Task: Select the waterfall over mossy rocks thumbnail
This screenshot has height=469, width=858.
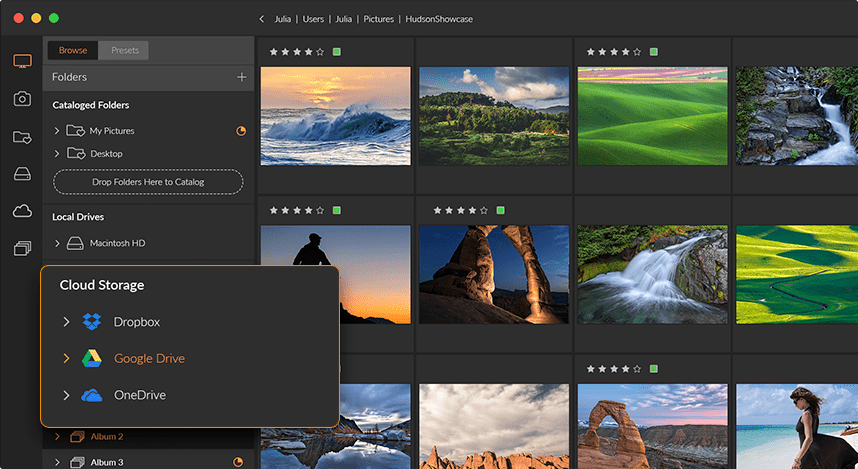Action: click(653, 274)
